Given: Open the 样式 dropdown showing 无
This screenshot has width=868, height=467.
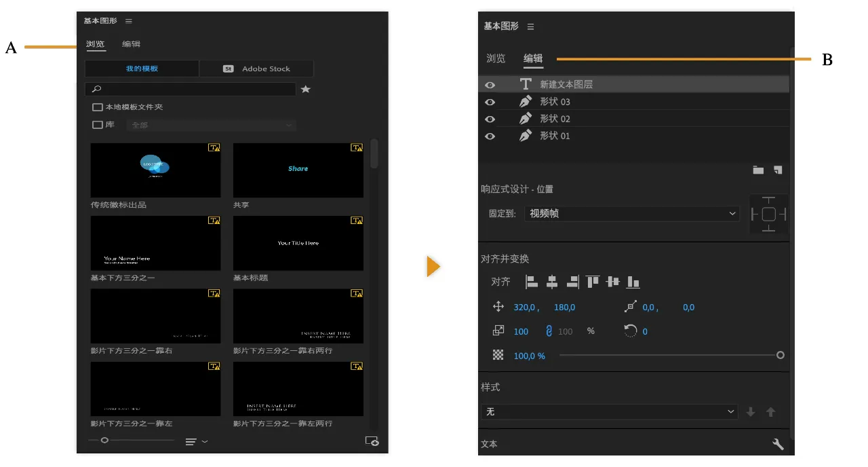Looking at the screenshot, I should coord(610,412).
